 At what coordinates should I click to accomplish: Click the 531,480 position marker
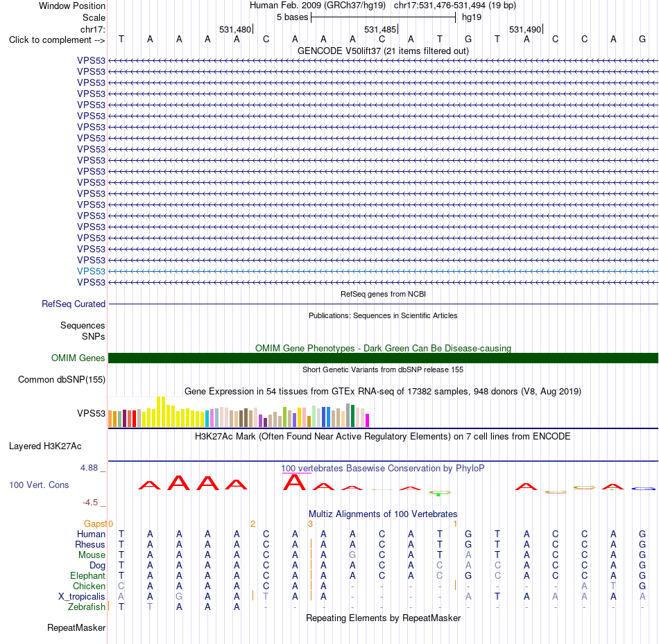pyautogui.click(x=235, y=29)
